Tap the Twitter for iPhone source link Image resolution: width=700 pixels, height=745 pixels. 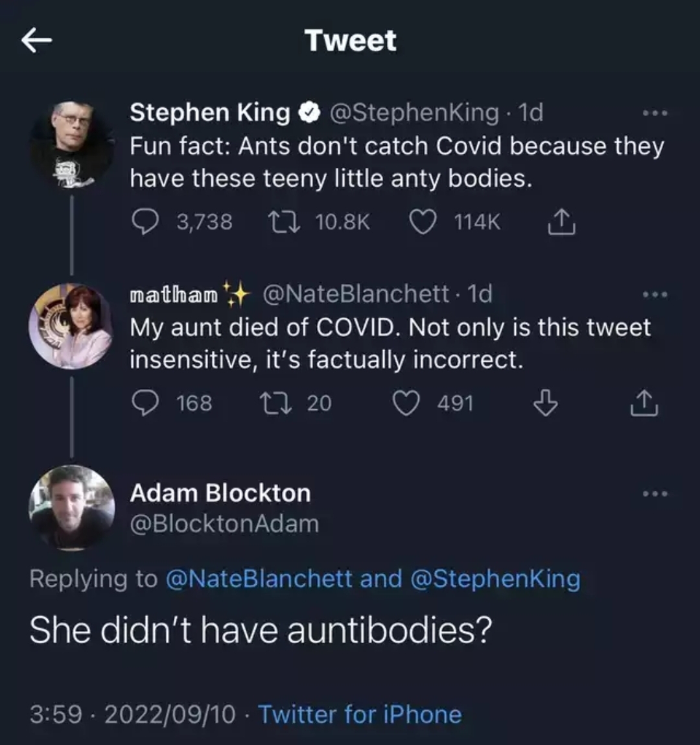coord(360,715)
